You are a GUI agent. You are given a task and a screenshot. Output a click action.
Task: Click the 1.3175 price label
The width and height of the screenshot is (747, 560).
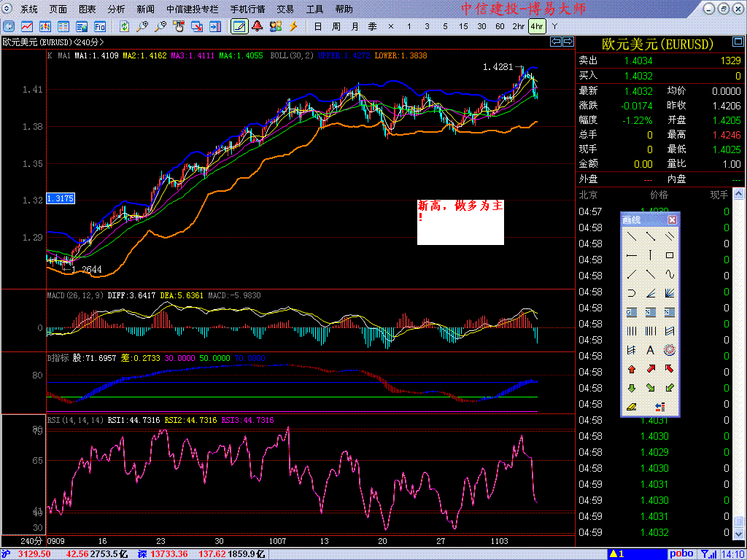pyautogui.click(x=61, y=198)
